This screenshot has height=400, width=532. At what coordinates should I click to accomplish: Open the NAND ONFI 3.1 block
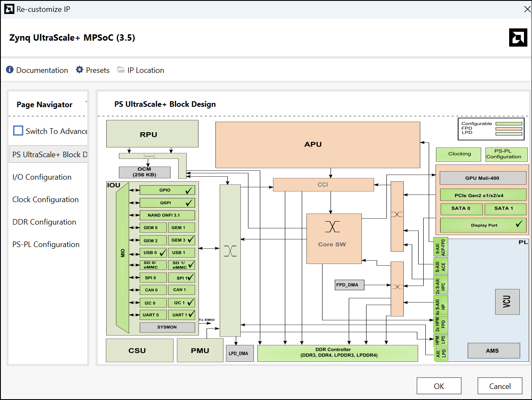(x=167, y=215)
